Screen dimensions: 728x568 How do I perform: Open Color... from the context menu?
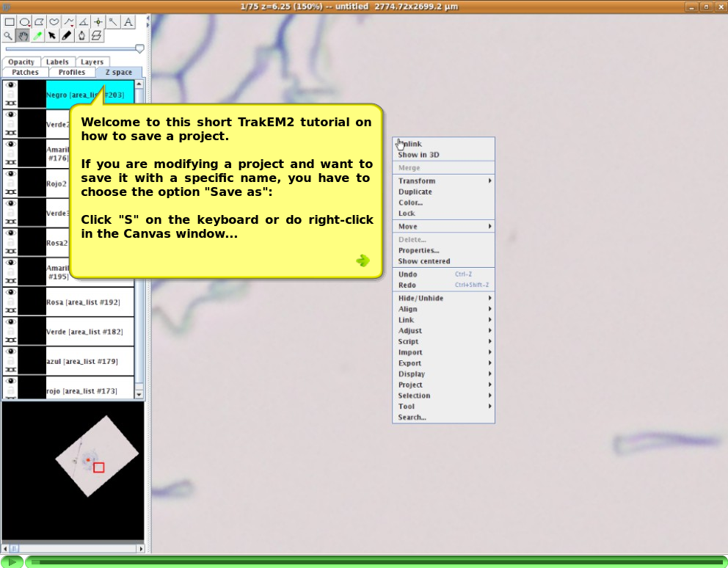(x=443, y=203)
